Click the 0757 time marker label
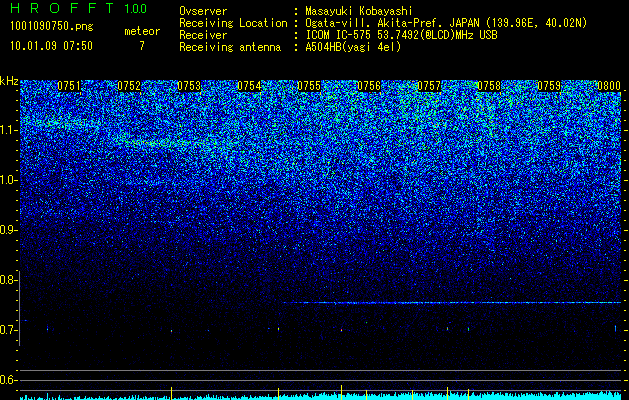 coord(429,86)
